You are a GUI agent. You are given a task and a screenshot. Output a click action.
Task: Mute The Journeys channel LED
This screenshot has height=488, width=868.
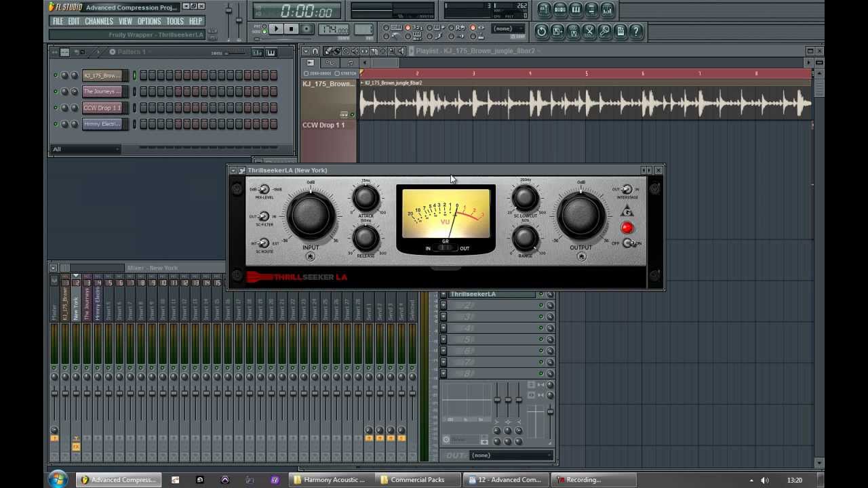tap(56, 91)
